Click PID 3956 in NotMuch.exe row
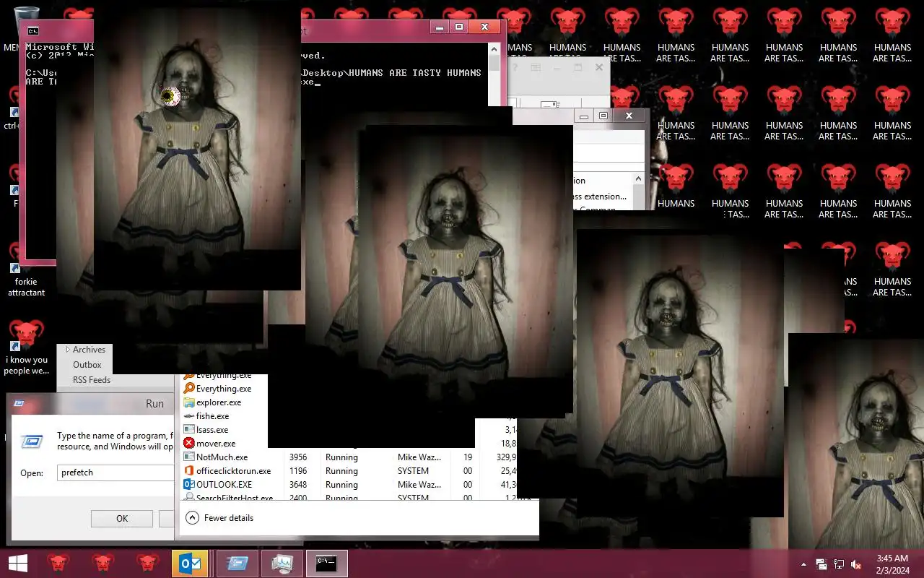Screen dimensions: 924x578 point(298,457)
